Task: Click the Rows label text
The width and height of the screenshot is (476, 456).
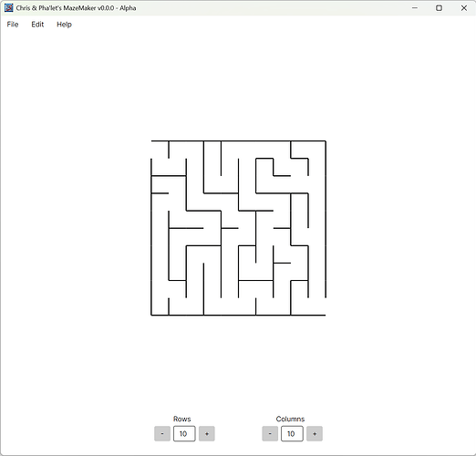Action: [181, 419]
